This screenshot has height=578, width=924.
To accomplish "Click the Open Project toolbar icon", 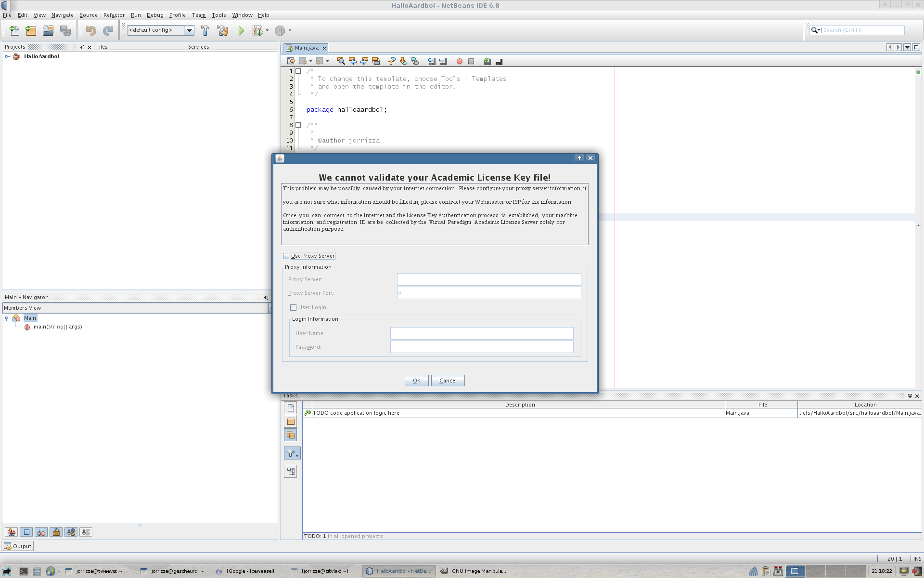I will tap(48, 31).
